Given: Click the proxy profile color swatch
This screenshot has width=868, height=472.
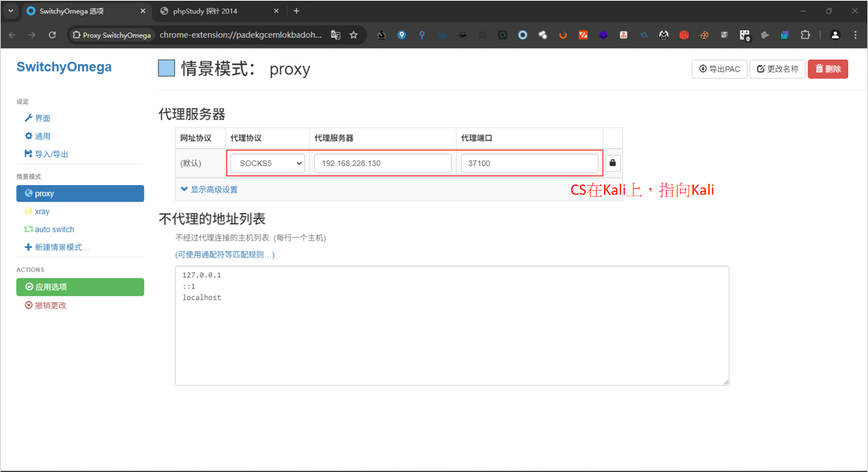Looking at the screenshot, I should tap(167, 68).
